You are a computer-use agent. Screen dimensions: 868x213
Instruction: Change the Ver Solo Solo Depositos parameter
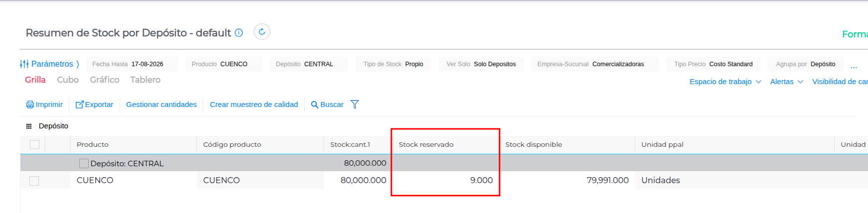pos(481,64)
